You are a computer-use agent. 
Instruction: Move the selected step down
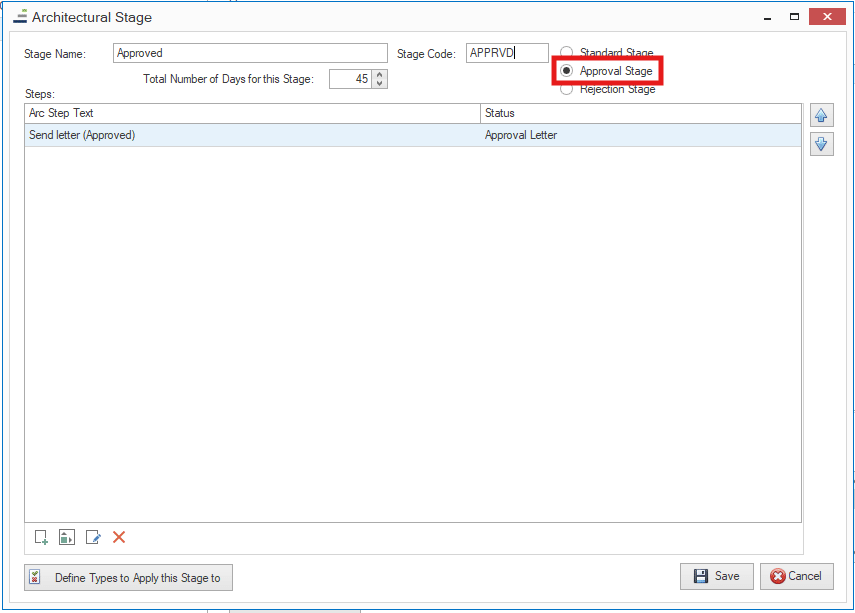point(821,145)
